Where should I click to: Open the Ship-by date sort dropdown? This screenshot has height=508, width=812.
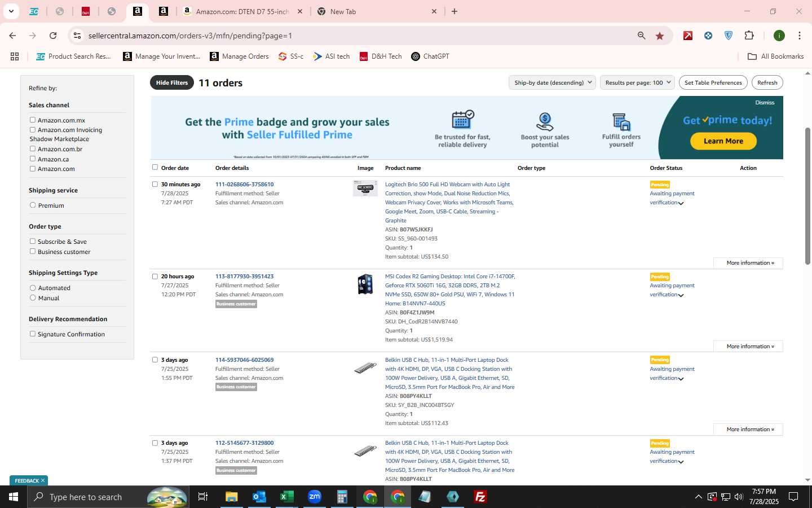click(x=552, y=82)
